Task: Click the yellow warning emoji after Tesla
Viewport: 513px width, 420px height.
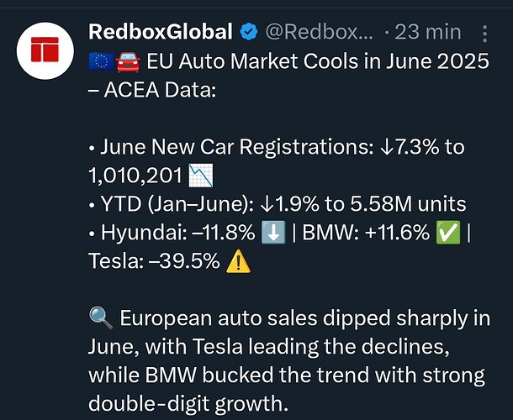Action: 239,261
